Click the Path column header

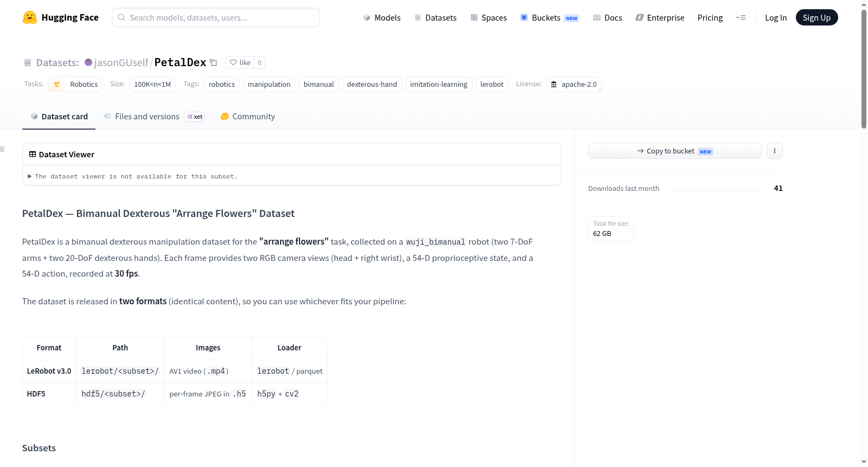[120, 348]
